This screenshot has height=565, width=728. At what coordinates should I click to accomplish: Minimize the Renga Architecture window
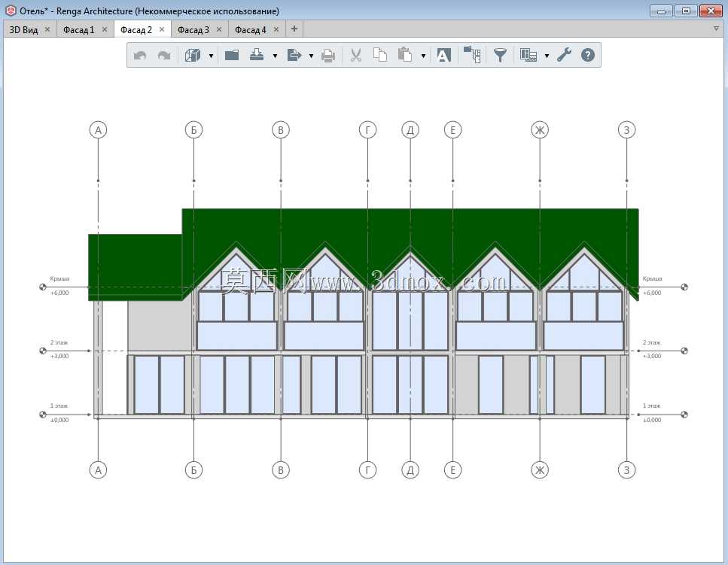click(661, 11)
